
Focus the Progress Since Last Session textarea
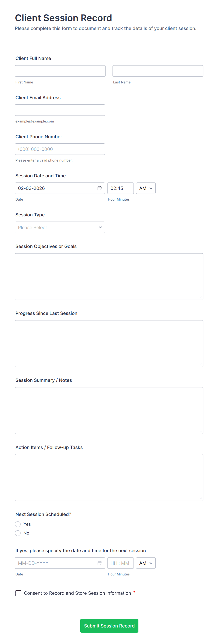coord(109,343)
